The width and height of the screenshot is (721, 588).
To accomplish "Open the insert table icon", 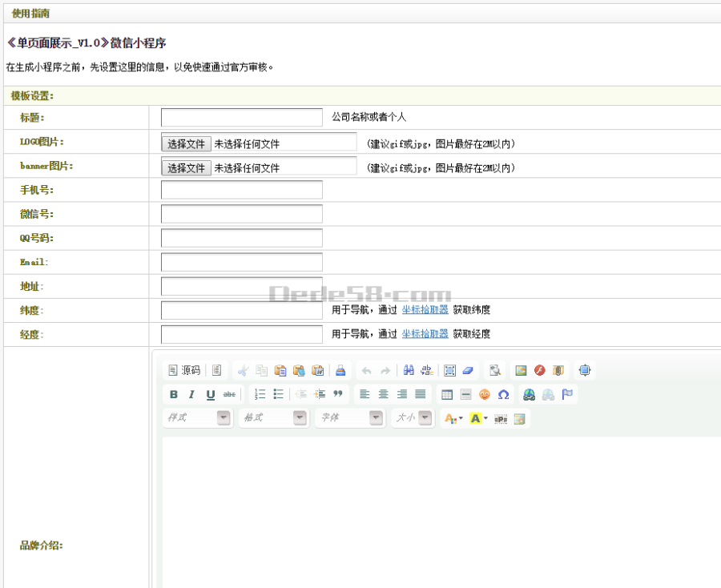I will coord(446,394).
